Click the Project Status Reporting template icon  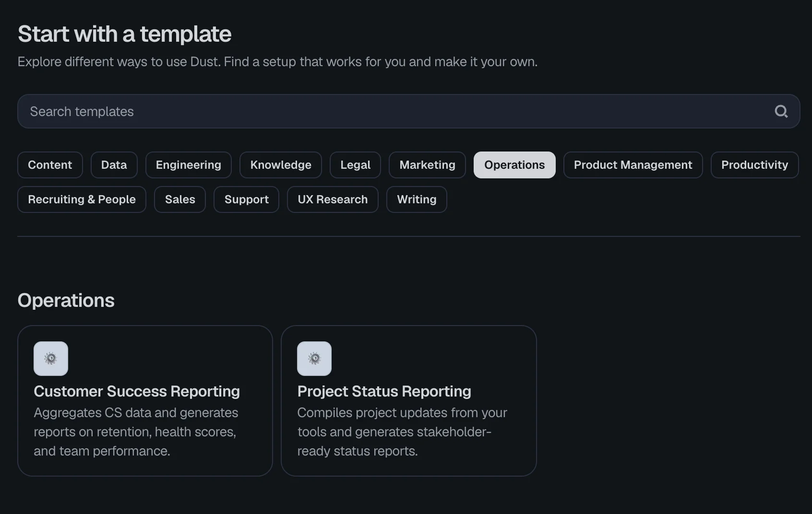[314, 358]
